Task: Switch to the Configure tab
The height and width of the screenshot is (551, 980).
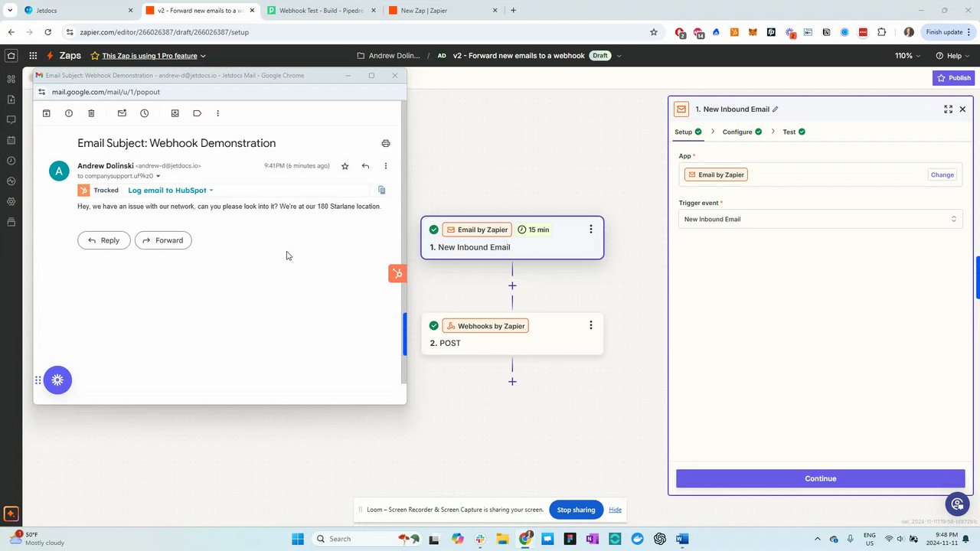Action: 742,132
